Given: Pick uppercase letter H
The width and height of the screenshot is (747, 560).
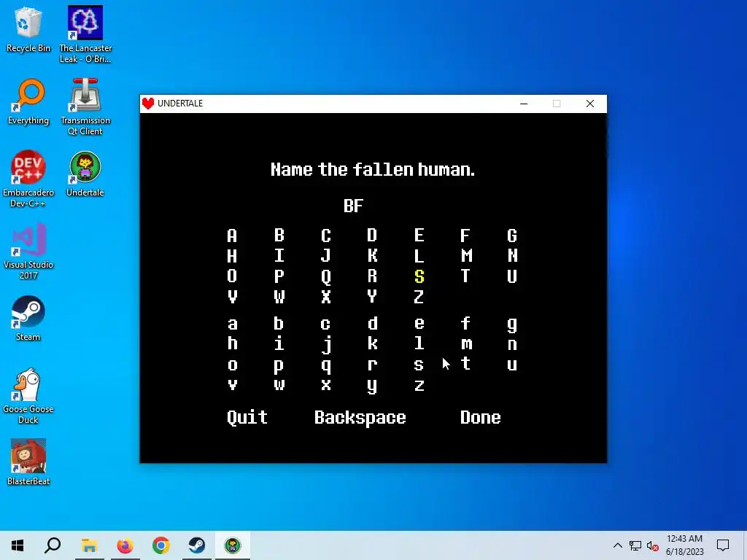Looking at the screenshot, I should point(232,256).
